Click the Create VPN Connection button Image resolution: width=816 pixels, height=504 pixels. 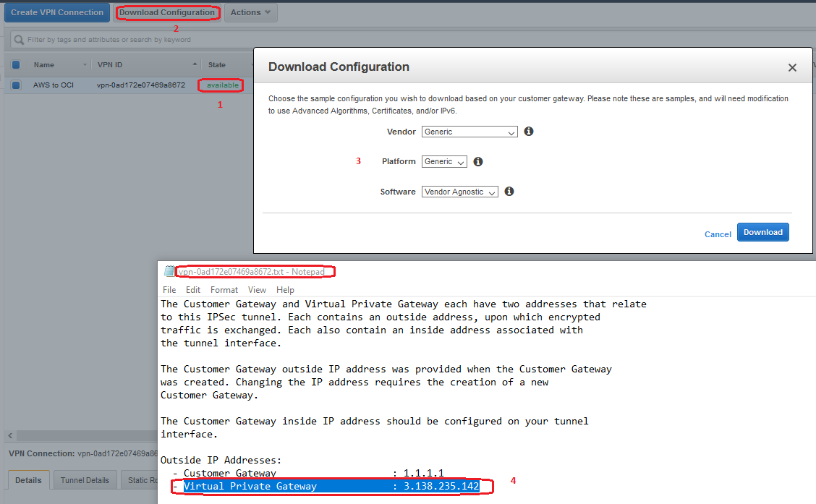click(56, 12)
